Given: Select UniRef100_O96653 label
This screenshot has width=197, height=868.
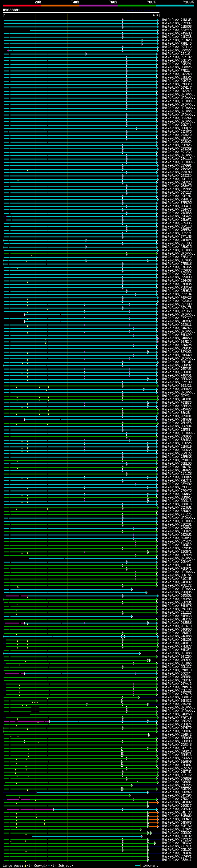Looking at the screenshot, I should tap(177, 758).
